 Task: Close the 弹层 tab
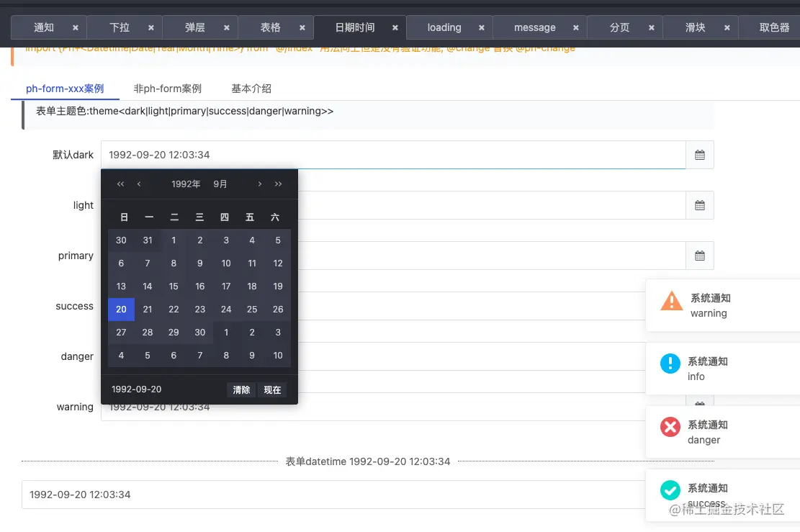pyautogui.click(x=227, y=28)
